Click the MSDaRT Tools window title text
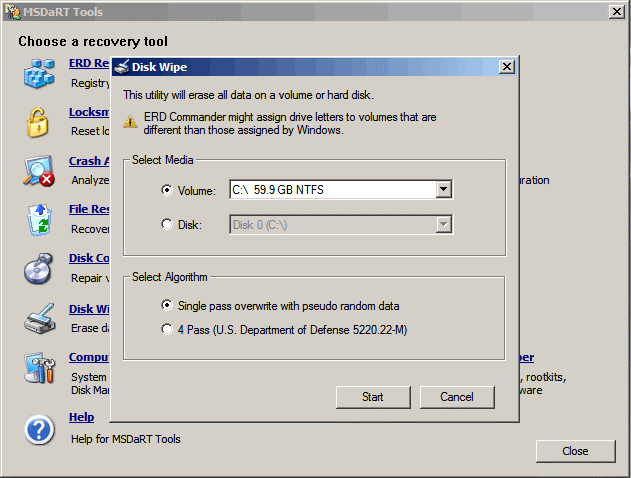This screenshot has height=478, width=631. tap(63, 12)
